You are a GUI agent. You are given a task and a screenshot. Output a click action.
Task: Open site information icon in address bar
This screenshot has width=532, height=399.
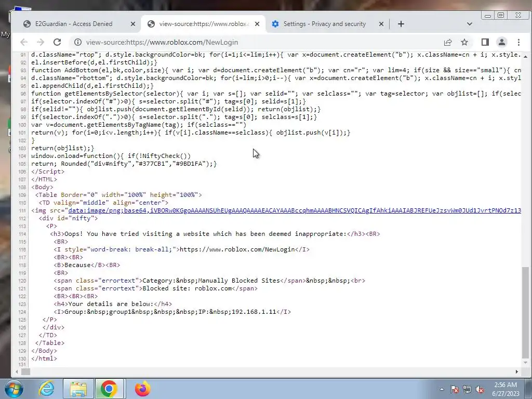point(78,42)
